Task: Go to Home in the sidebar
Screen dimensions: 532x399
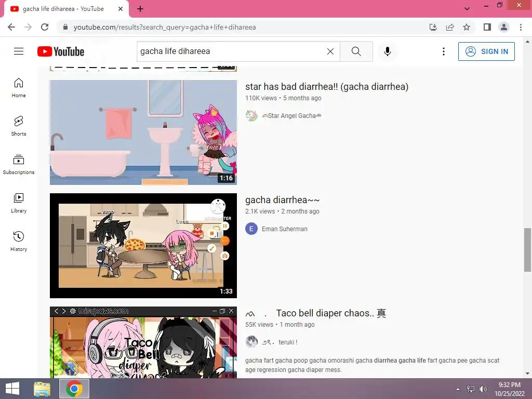Action: point(19,87)
